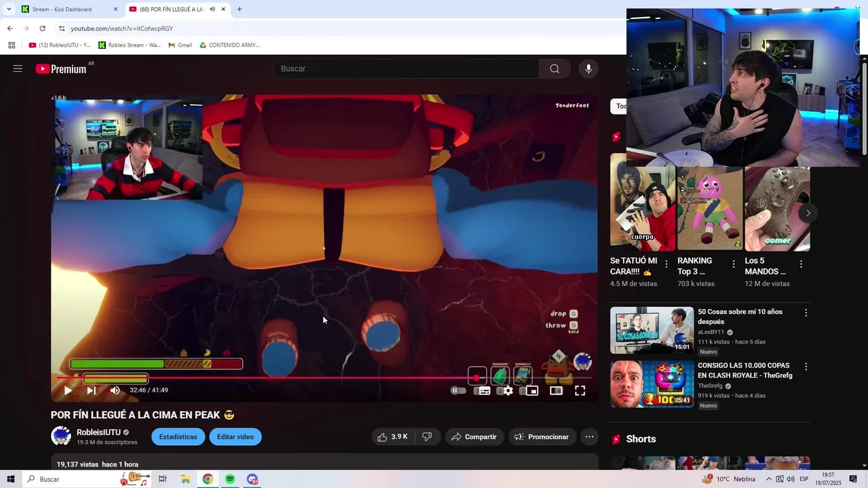The image size is (868, 488).
Task: Open RobleisIUTU channel name link
Action: coord(98,432)
